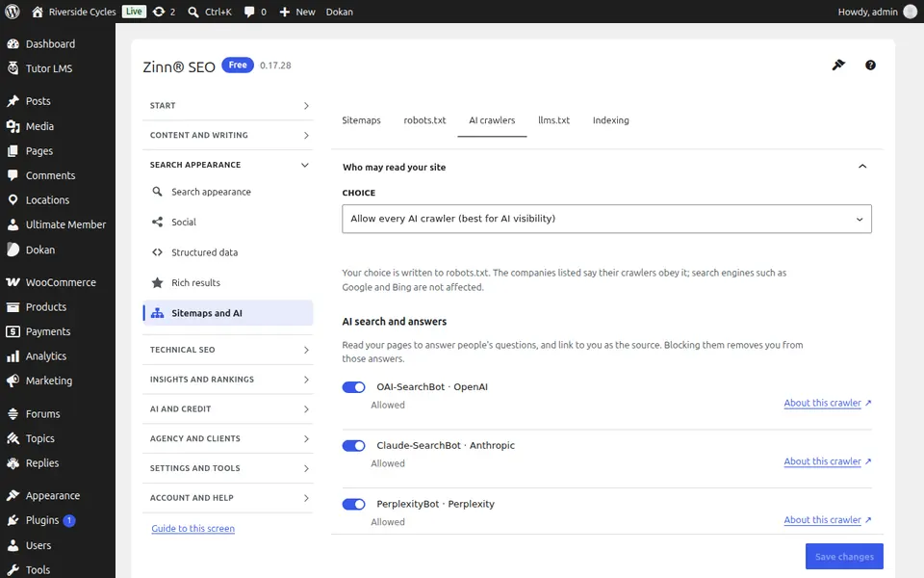Expand the Technical SEO section
This screenshot has width=924, height=578.
pyautogui.click(x=228, y=350)
